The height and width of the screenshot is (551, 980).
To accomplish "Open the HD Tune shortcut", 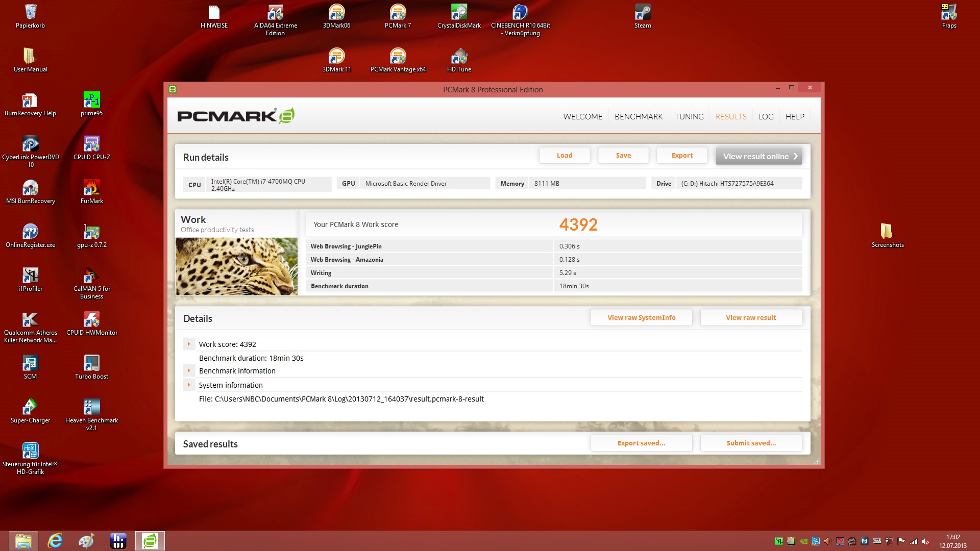I will coord(459,60).
